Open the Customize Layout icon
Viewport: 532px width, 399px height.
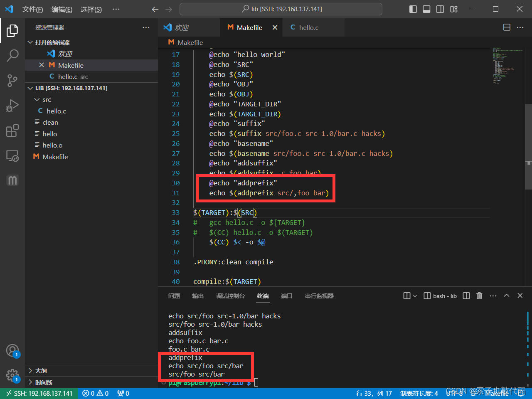[454, 9]
